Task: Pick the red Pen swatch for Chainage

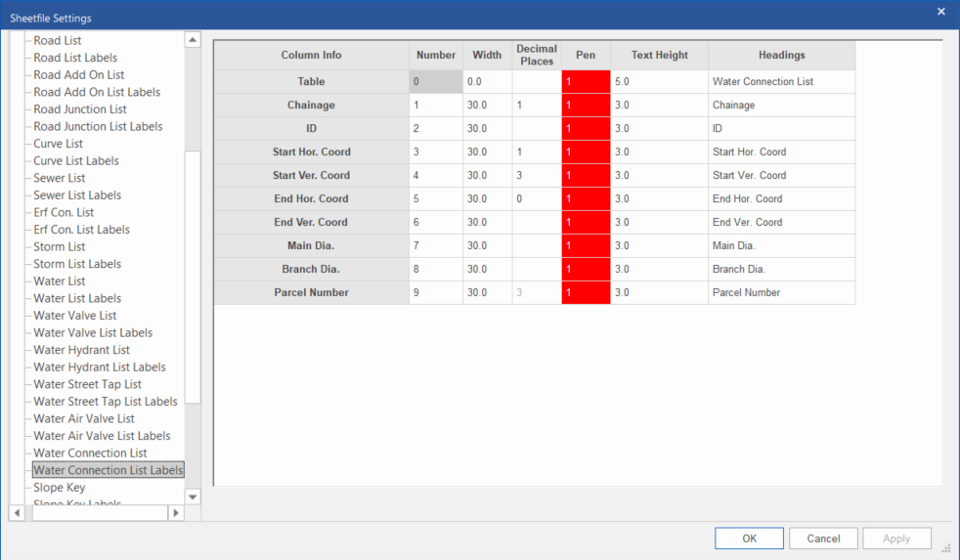Action: tap(586, 106)
